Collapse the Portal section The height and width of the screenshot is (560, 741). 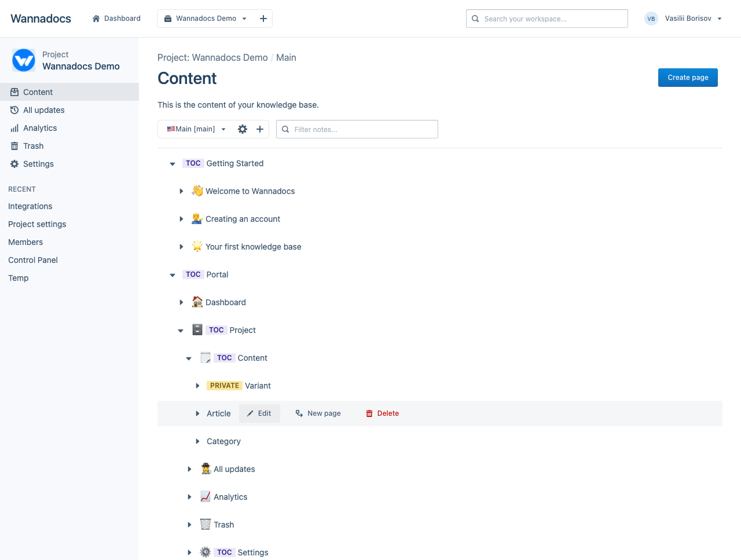[x=172, y=275]
